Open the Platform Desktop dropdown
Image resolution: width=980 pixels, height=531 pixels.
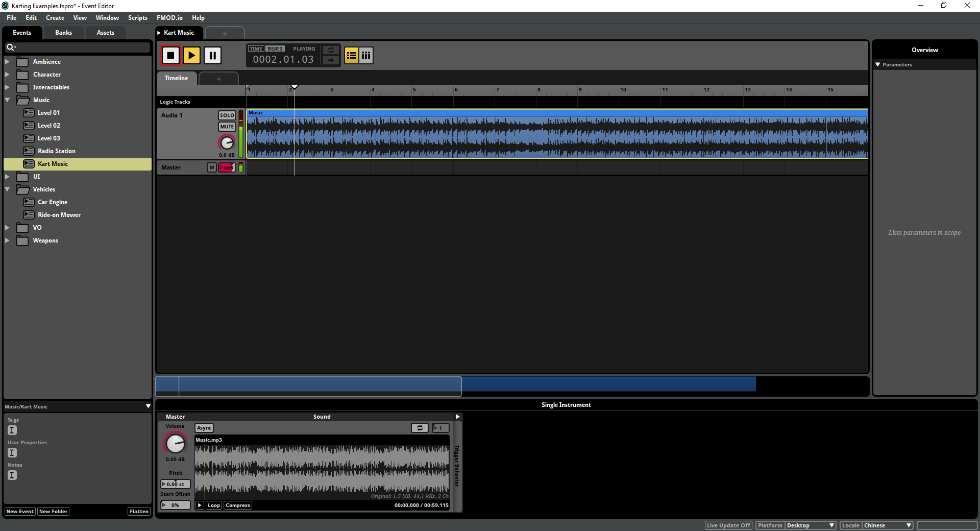[x=810, y=525]
